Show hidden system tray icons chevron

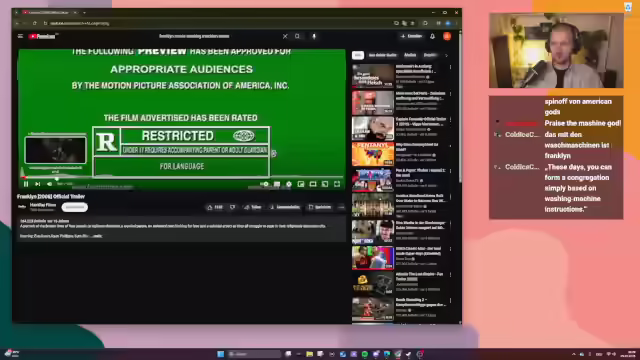[573, 354]
